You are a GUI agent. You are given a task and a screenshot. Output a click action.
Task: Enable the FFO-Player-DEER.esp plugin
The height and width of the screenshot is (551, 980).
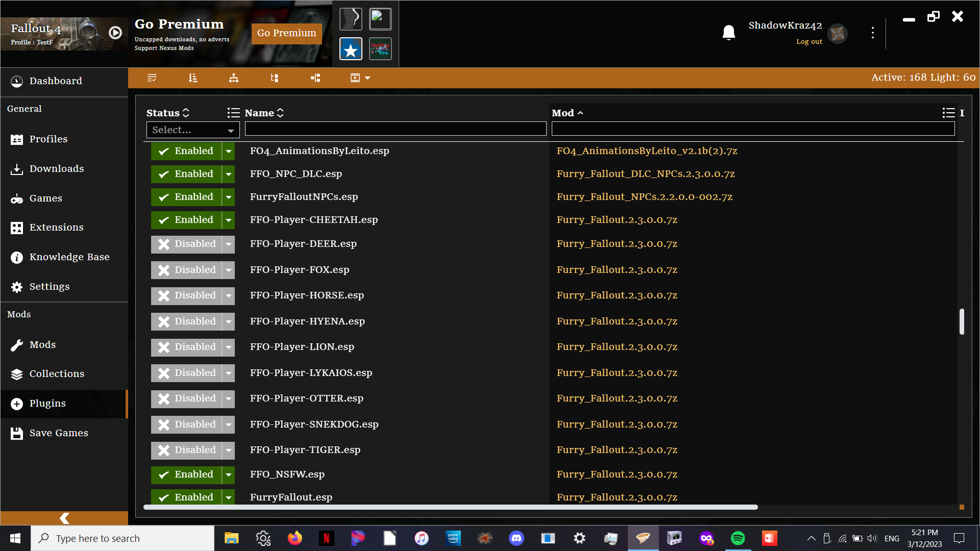coord(186,244)
